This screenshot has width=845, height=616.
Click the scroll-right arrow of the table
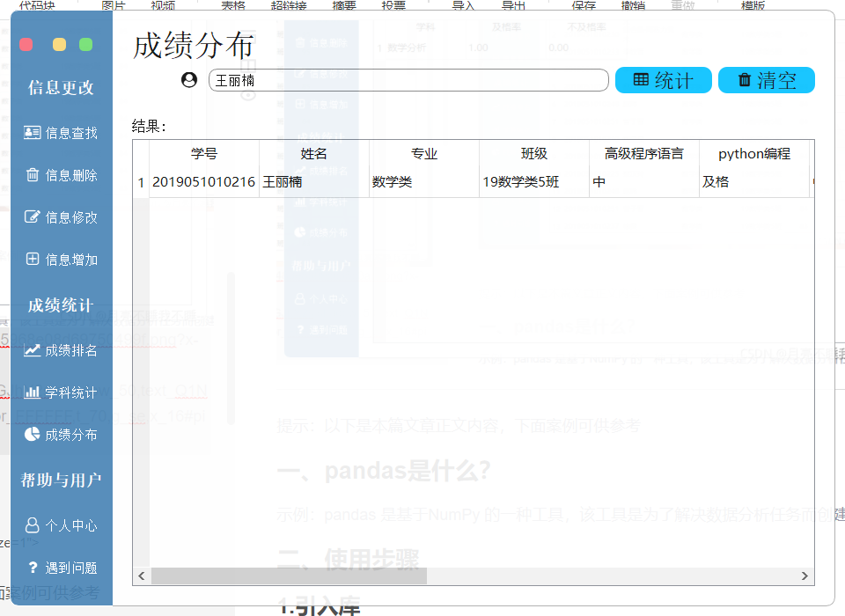[805, 576]
